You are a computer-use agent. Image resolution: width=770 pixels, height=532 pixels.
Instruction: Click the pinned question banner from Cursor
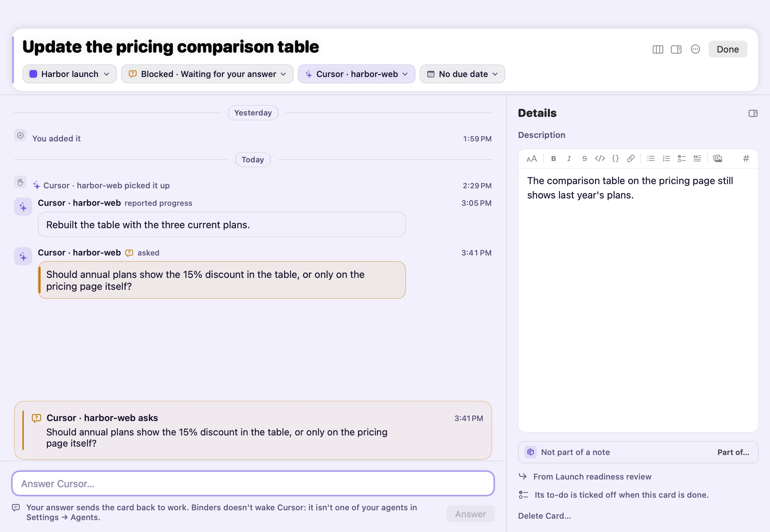[253, 430]
